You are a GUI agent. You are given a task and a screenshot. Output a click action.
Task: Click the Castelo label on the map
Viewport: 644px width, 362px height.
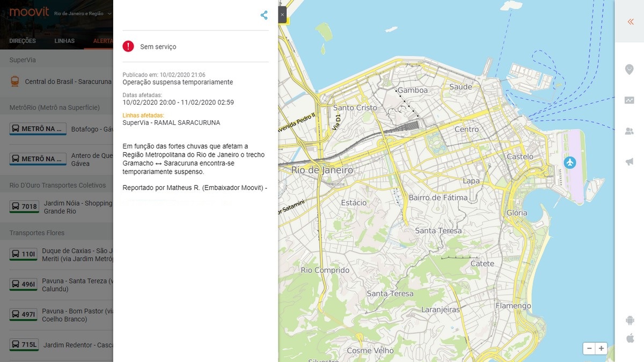coord(520,157)
